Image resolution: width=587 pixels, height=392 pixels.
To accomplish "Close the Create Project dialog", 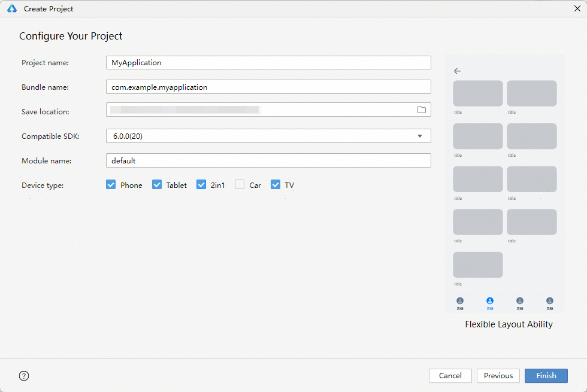I will tap(577, 8).
